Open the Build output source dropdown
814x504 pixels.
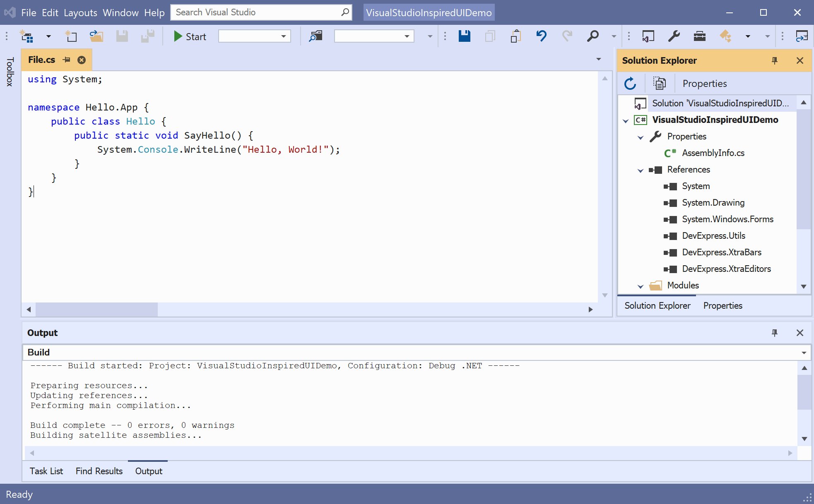tap(804, 353)
